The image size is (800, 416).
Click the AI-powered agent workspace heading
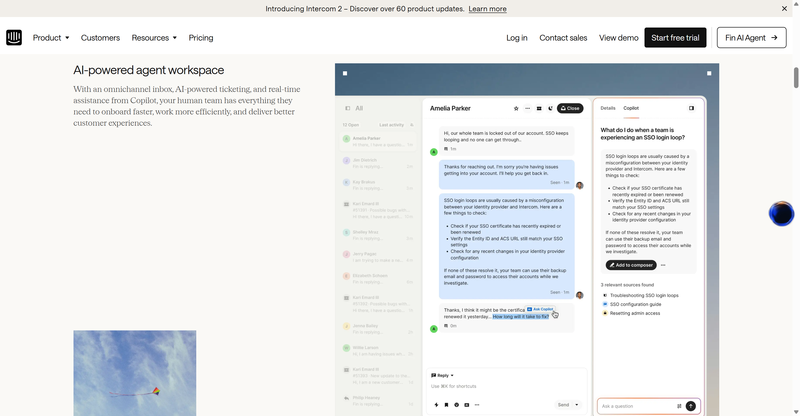point(148,70)
